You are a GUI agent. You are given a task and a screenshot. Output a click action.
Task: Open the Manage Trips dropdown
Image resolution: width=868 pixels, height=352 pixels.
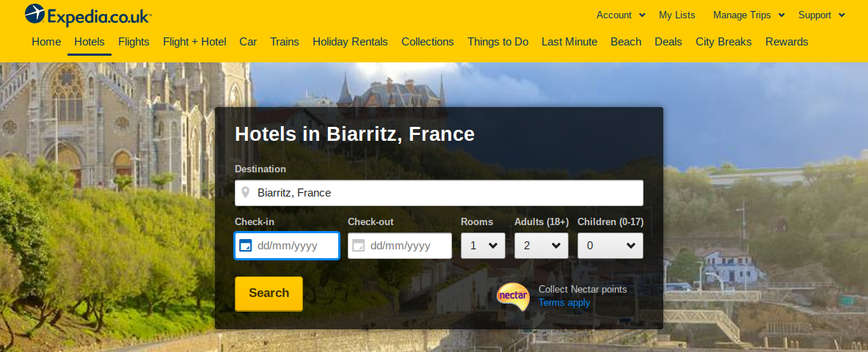click(748, 15)
